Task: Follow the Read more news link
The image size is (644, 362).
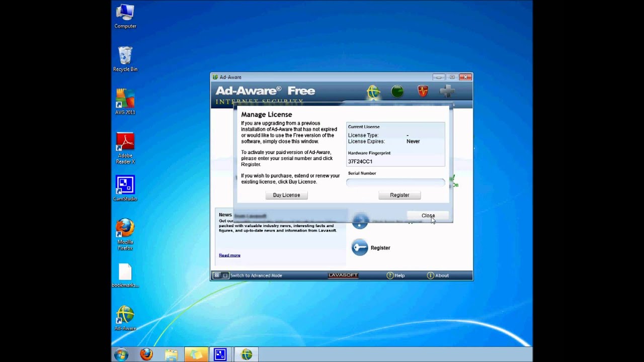Action: 229,255
